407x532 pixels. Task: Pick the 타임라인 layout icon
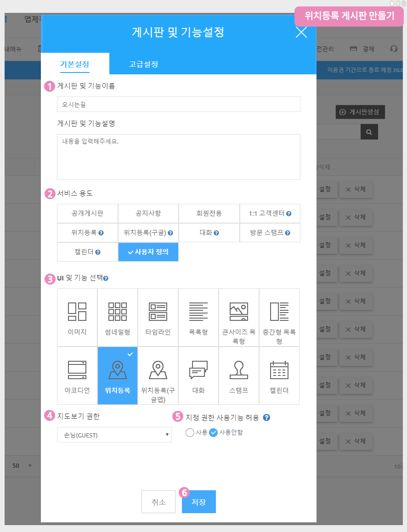pos(158,312)
